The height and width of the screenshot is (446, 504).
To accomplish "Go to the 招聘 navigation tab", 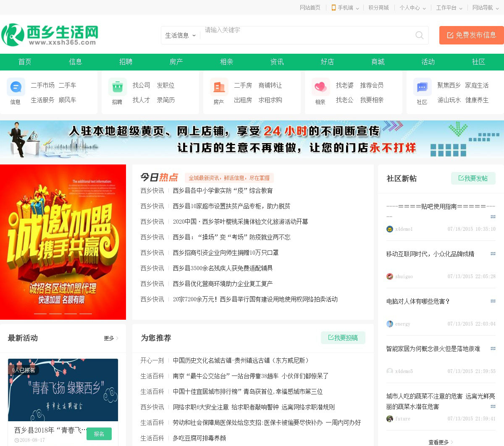I will pos(126,62).
